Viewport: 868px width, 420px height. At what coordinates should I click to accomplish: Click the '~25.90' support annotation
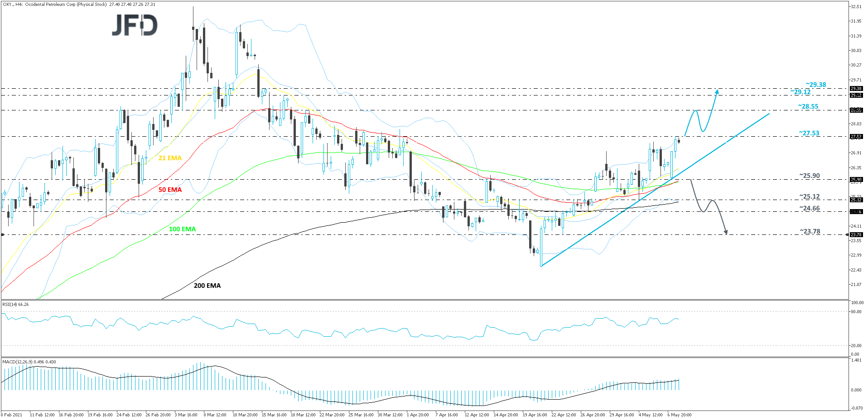point(809,176)
